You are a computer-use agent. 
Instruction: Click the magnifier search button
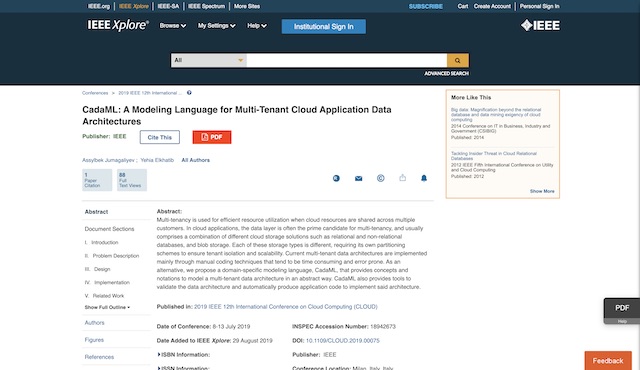pyautogui.click(x=458, y=60)
